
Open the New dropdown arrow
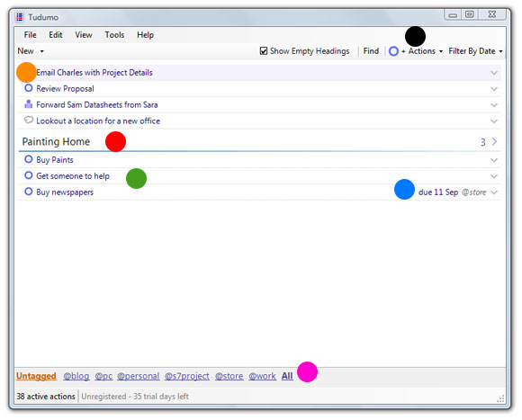tap(42, 51)
